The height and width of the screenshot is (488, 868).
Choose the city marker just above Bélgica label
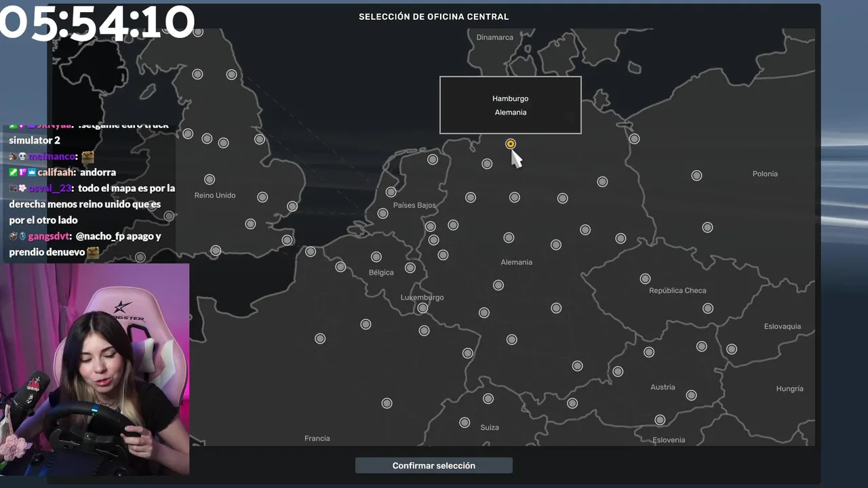[x=376, y=257]
